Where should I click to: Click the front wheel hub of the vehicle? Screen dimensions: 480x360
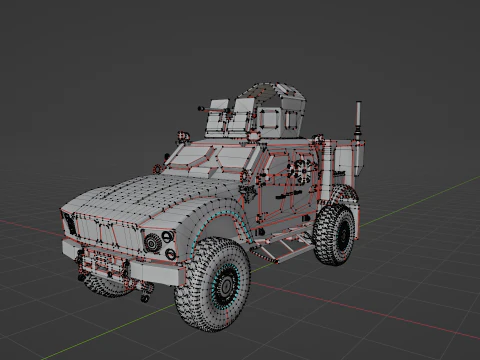pos(226,285)
